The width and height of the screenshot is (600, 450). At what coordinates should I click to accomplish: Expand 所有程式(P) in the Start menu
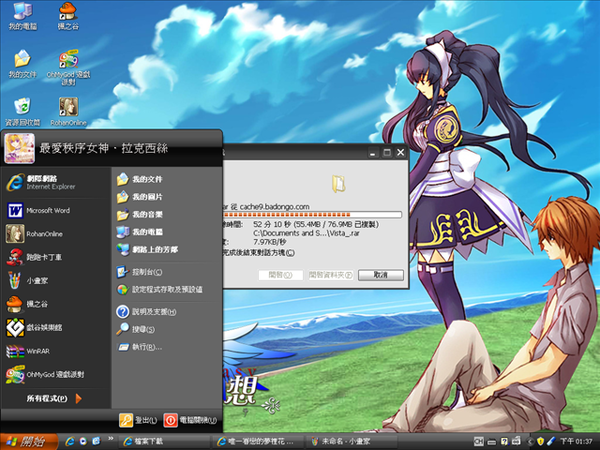pyautogui.click(x=54, y=398)
